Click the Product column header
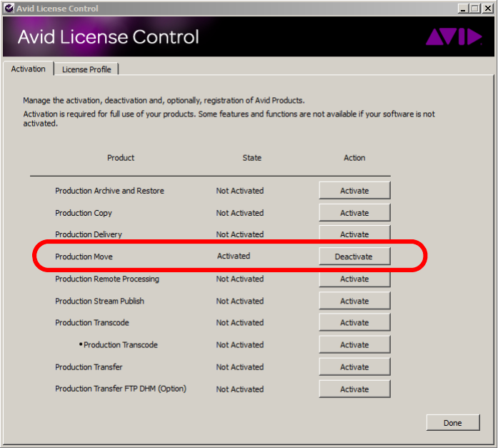 [121, 158]
